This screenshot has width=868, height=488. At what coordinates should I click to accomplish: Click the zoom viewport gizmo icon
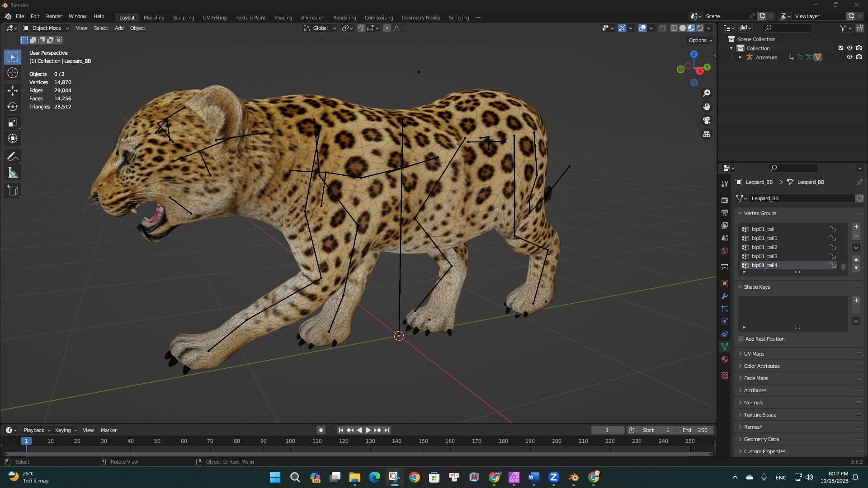point(706,93)
